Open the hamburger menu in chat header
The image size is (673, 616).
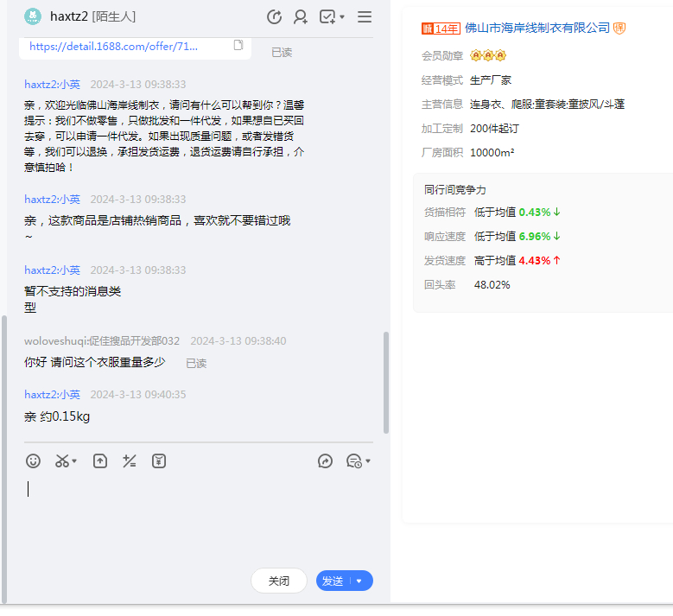click(365, 16)
